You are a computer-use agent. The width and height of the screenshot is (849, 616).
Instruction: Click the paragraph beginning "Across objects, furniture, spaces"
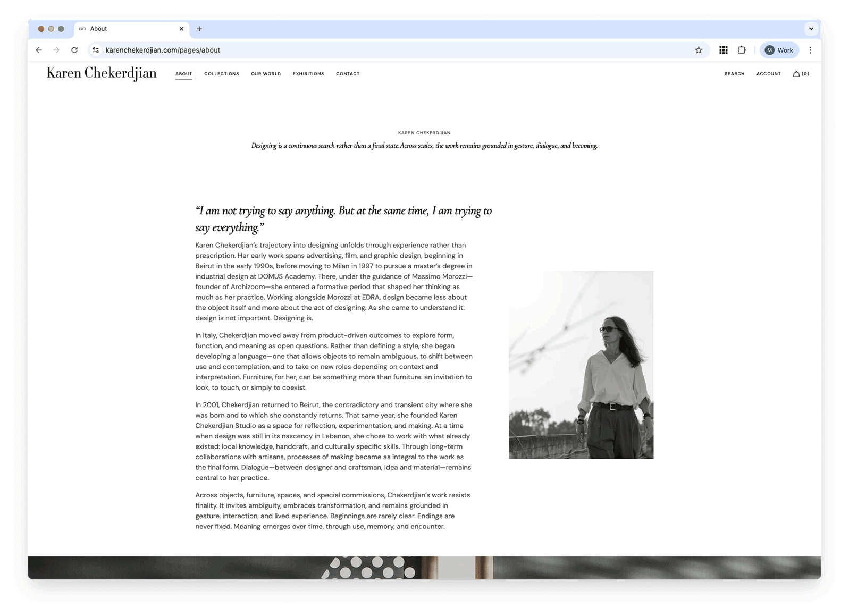pyautogui.click(x=333, y=511)
